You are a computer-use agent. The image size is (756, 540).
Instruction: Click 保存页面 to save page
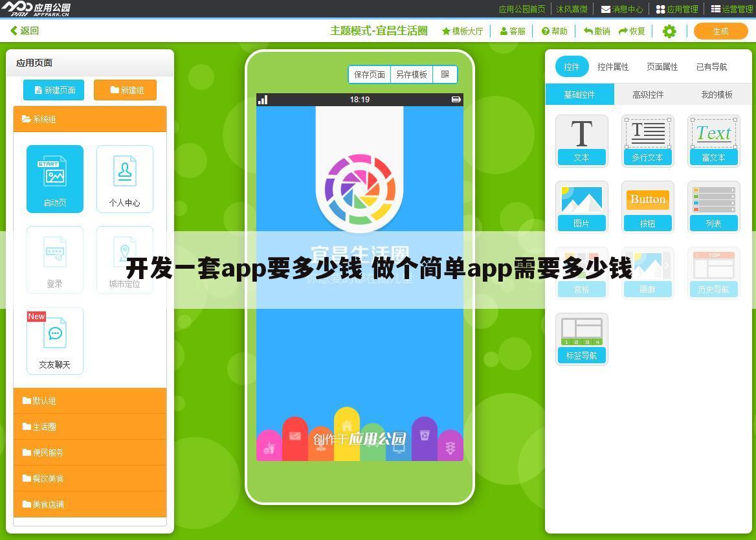click(370, 74)
